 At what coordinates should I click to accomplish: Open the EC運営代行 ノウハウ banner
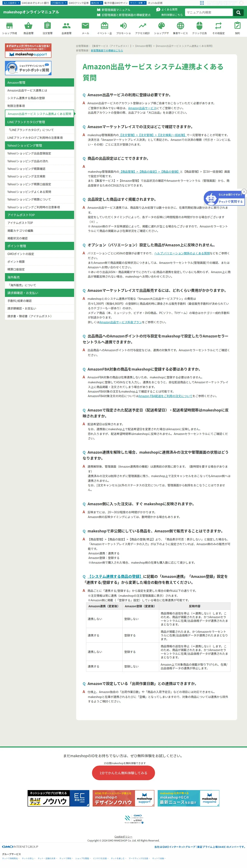[x=58, y=798]
